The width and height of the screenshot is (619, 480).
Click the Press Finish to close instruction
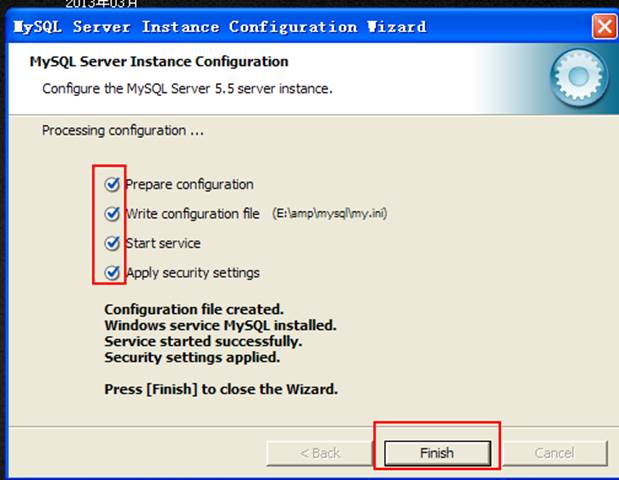220,389
